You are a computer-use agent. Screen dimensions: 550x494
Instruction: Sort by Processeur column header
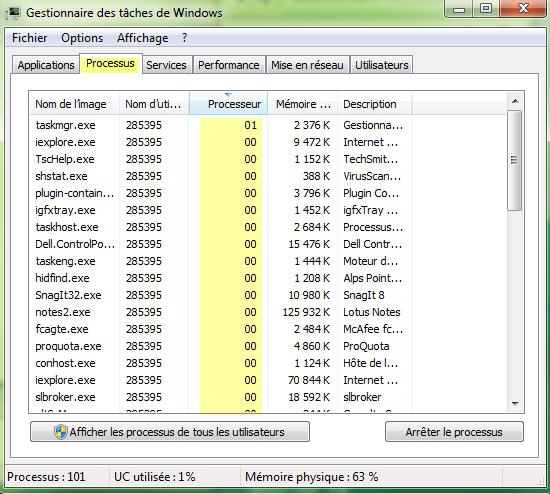click(228, 104)
